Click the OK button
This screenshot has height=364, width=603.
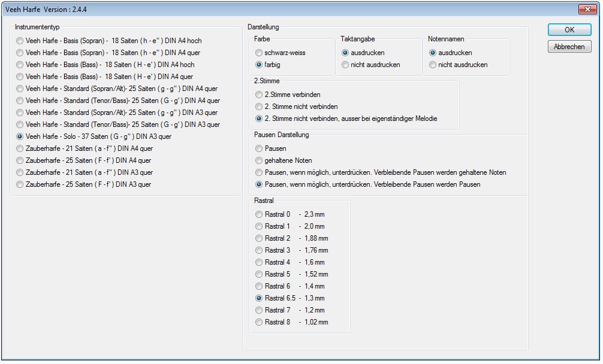[569, 30]
